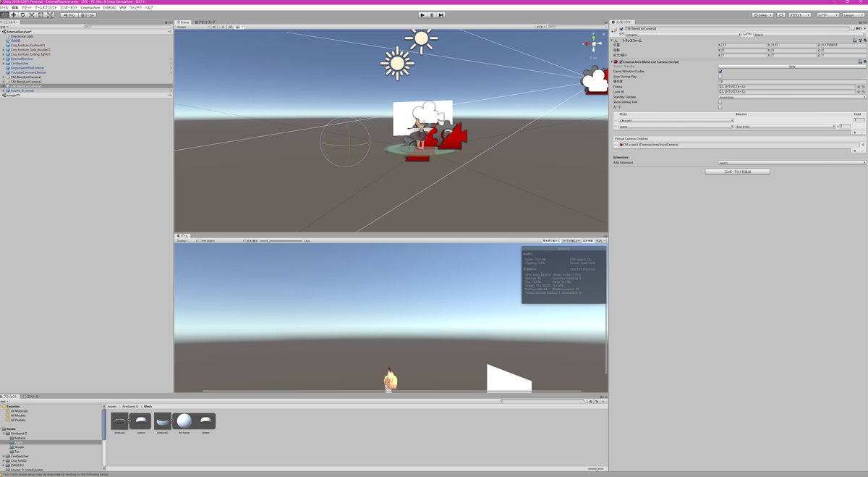Click Follow field object picker circle
The width and height of the screenshot is (868, 477).
(x=859, y=86)
